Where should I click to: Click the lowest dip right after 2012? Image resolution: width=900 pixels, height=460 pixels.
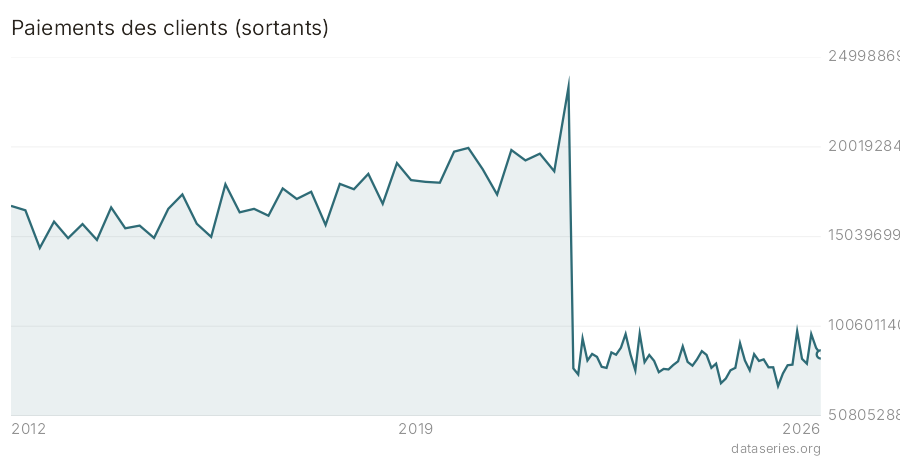(x=40, y=248)
